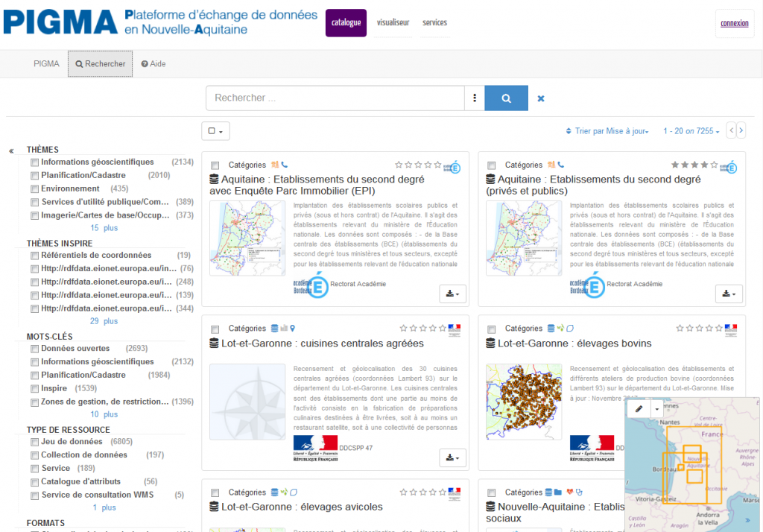
Task: Check Informations géoscientifiques under Thèmes
Action: coord(34,162)
